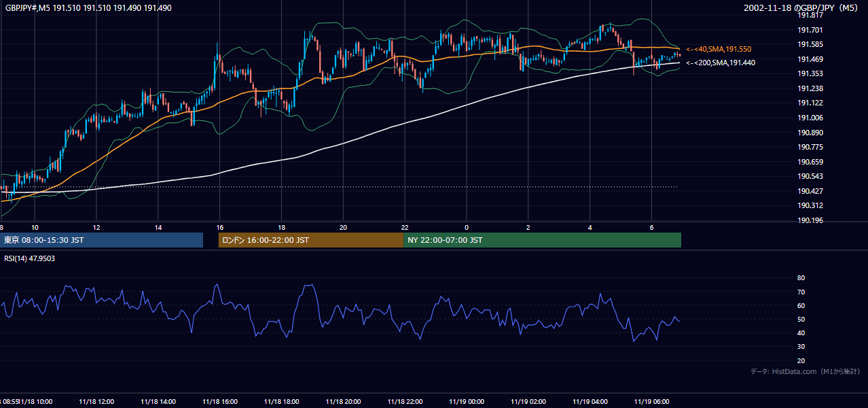This screenshot has width=868, height=408.
Task: Click price axis value 190.427
Action: click(x=810, y=191)
